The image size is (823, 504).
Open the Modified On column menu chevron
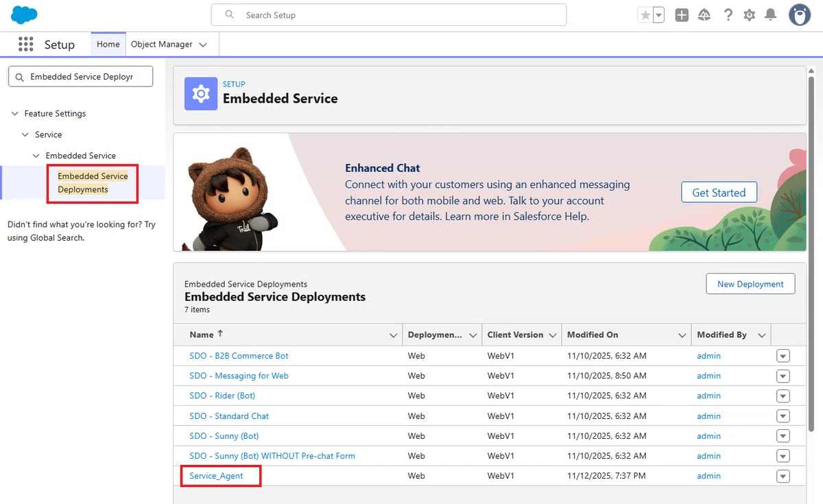click(x=682, y=335)
